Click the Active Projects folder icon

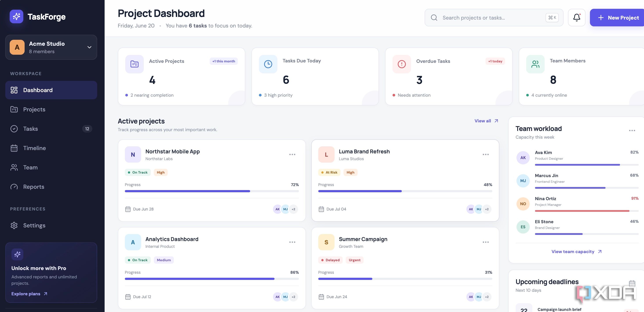coord(135,64)
